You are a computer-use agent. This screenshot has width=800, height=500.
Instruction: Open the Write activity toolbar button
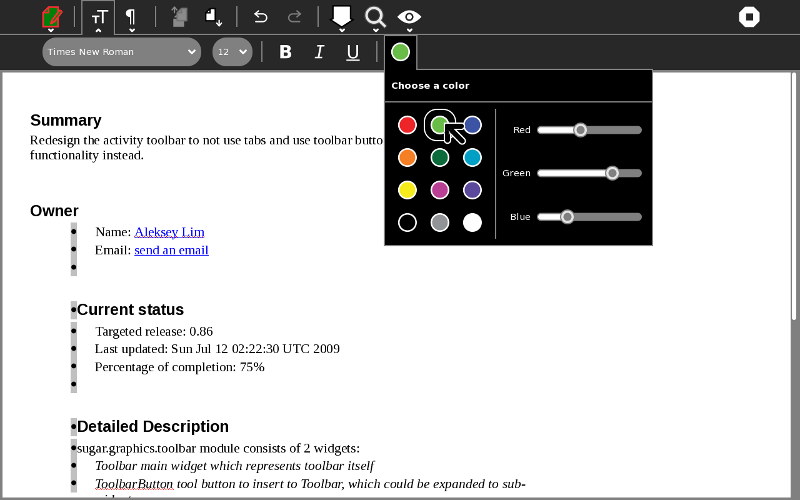pyautogui.click(x=51, y=17)
